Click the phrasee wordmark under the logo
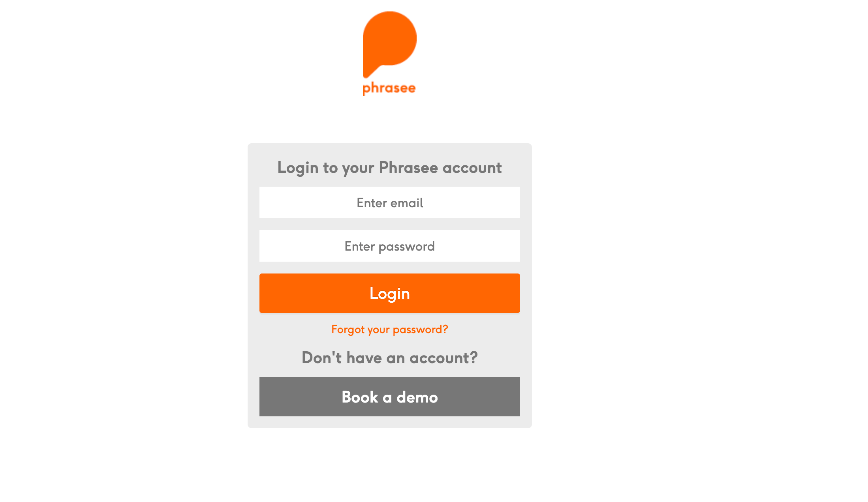Screen dimensions: 868x502 [389, 88]
